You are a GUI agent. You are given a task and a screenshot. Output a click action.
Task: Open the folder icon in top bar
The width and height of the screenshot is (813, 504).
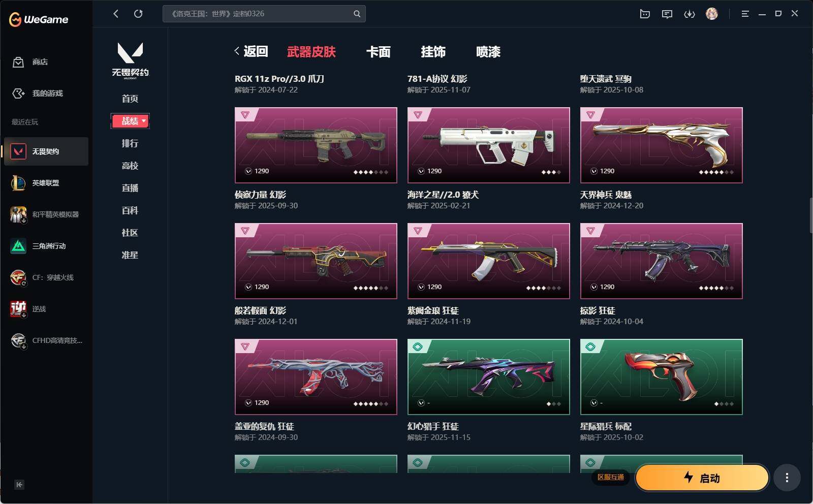pyautogui.click(x=645, y=14)
